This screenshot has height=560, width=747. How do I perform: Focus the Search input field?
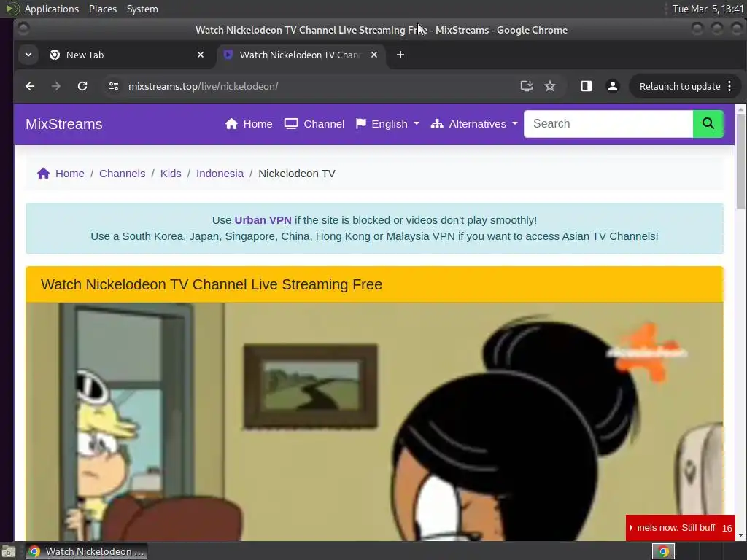coord(608,124)
